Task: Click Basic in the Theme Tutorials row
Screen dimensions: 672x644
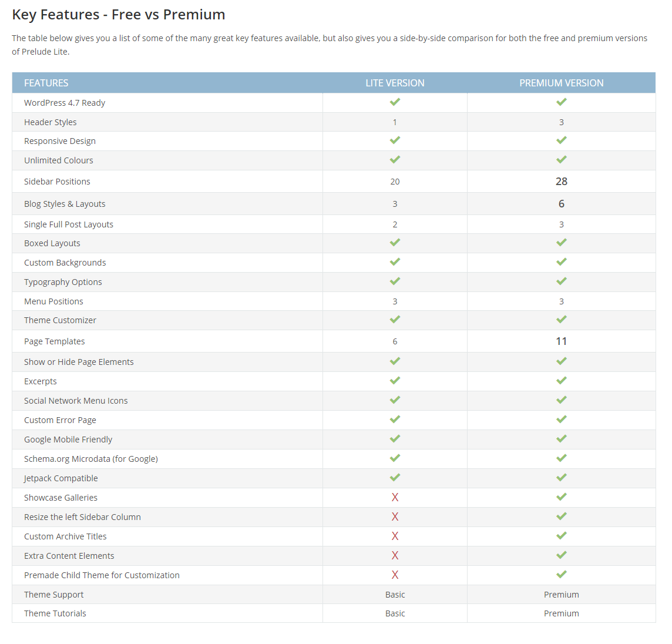Action: [395, 613]
